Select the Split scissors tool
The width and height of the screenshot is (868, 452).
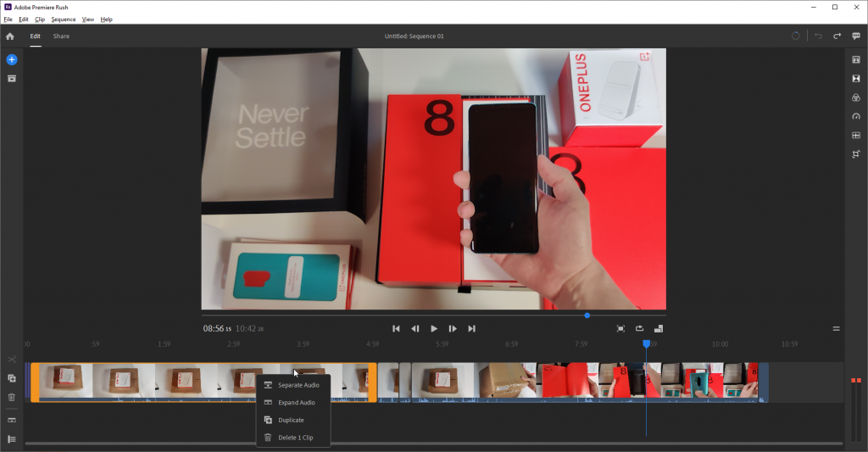(x=12, y=360)
